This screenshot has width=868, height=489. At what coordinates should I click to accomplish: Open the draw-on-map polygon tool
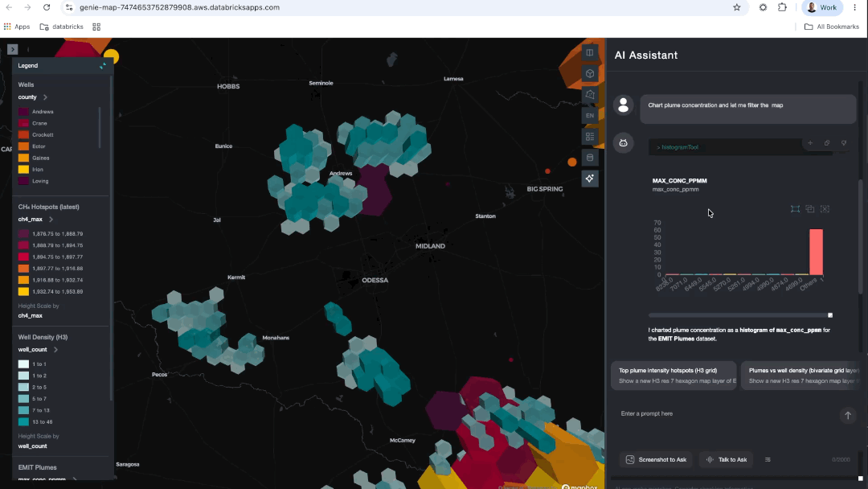590,95
